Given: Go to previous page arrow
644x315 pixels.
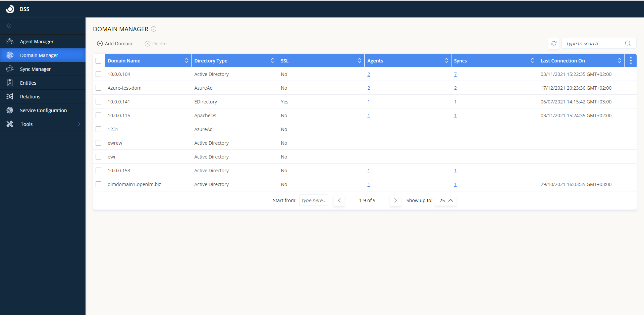Looking at the screenshot, I should point(339,200).
